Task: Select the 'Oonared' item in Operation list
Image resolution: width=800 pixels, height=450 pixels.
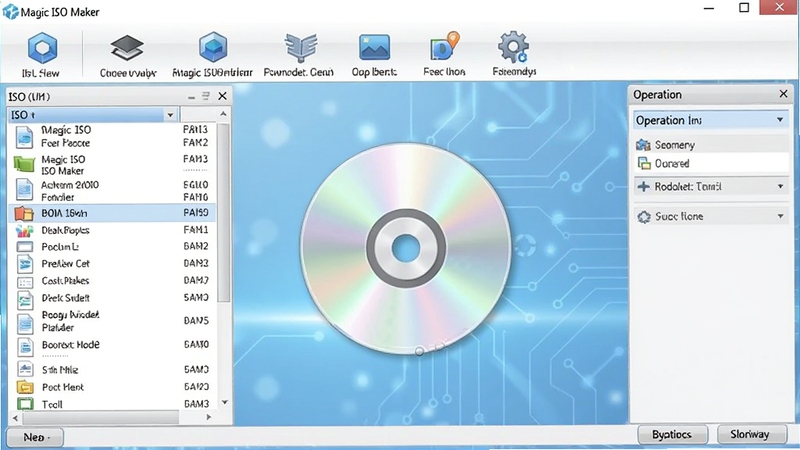Action: point(711,164)
